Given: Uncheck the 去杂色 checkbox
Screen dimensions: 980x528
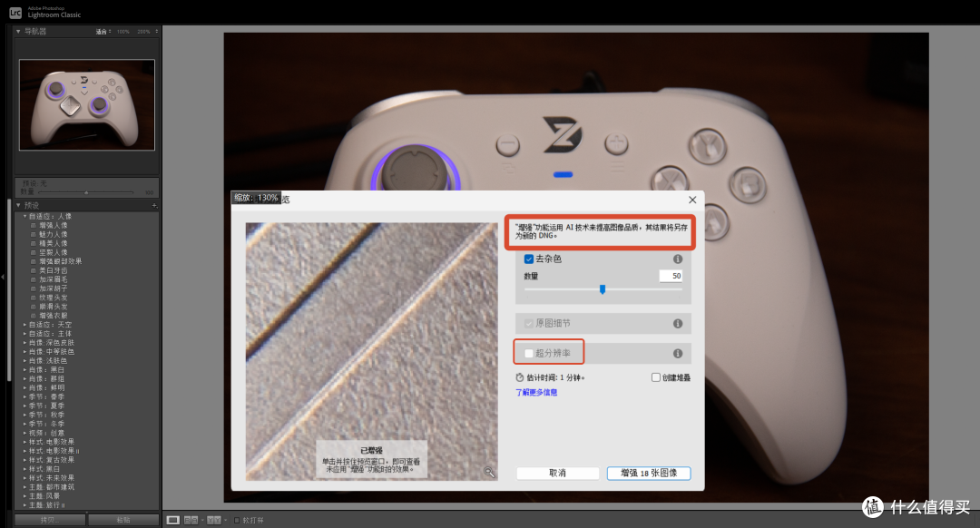Looking at the screenshot, I should pos(529,259).
